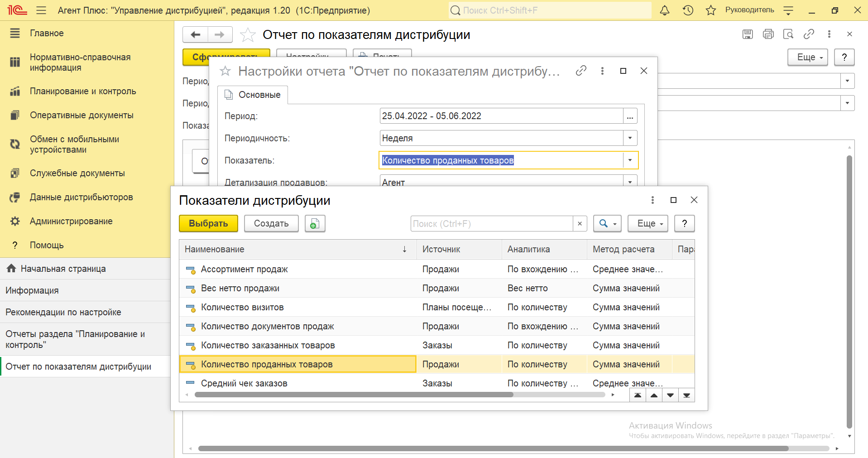Clear the search field with X
Viewport: 868px width, 458px height.
580,223
